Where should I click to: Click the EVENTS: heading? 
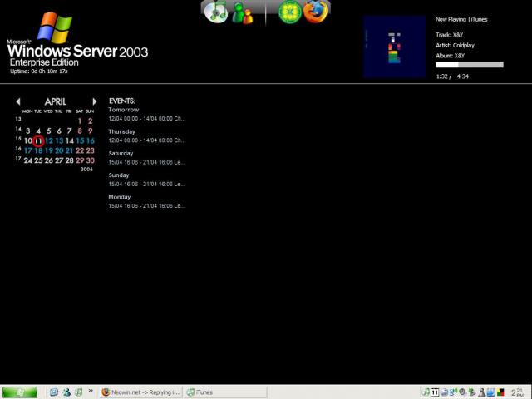pyautogui.click(x=122, y=101)
